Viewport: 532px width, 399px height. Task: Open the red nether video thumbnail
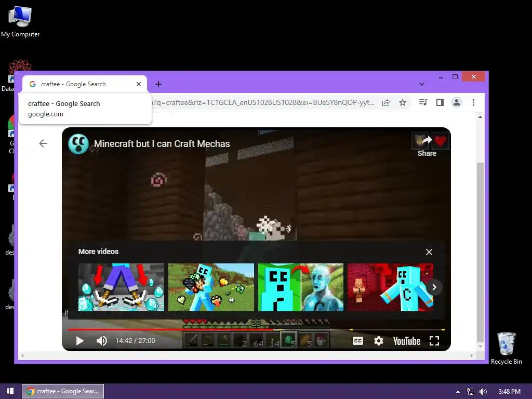390,287
